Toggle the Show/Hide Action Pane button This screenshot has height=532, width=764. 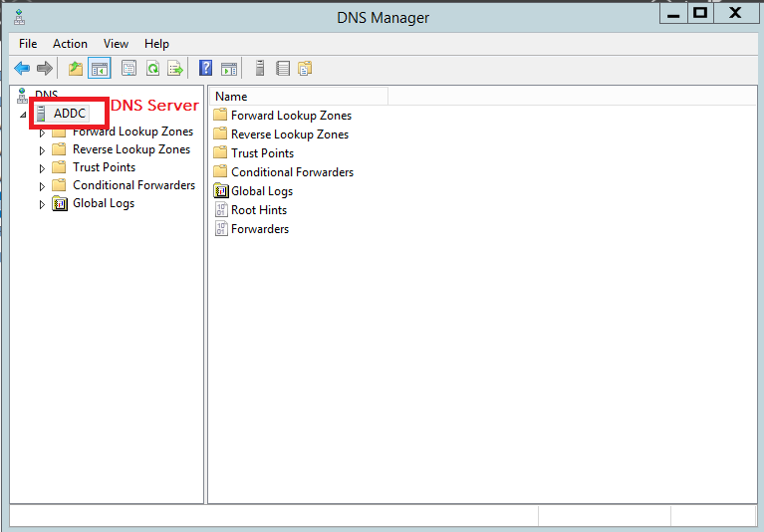[x=229, y=69]
